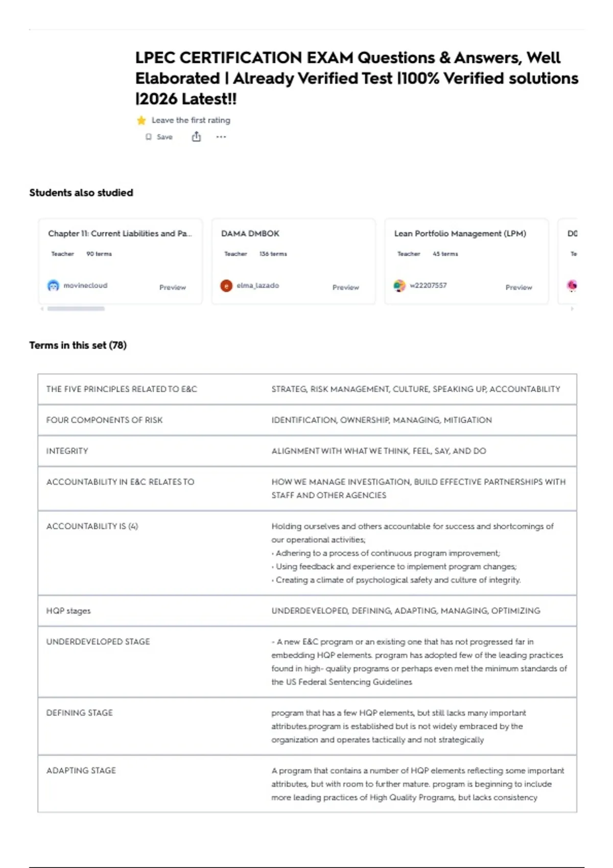613x868 pixels.
Task: Click w22207557's colorful avatar
Action: click(399, 285)
